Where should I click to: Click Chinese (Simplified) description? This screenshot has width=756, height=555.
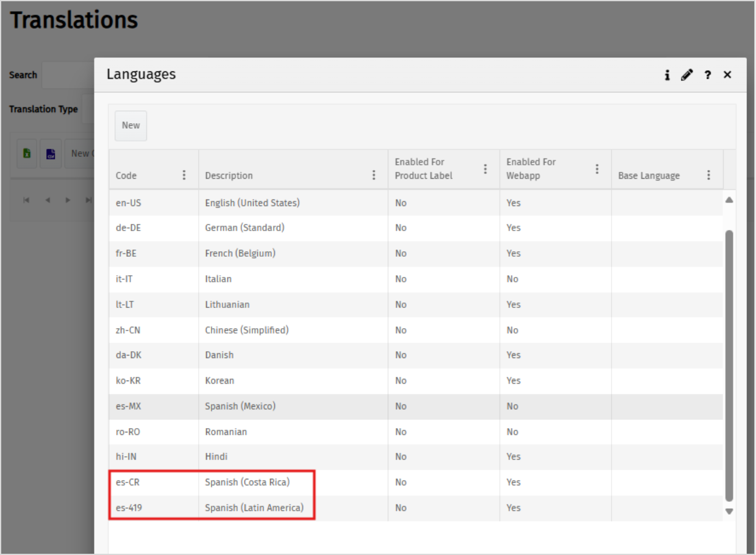247,330
